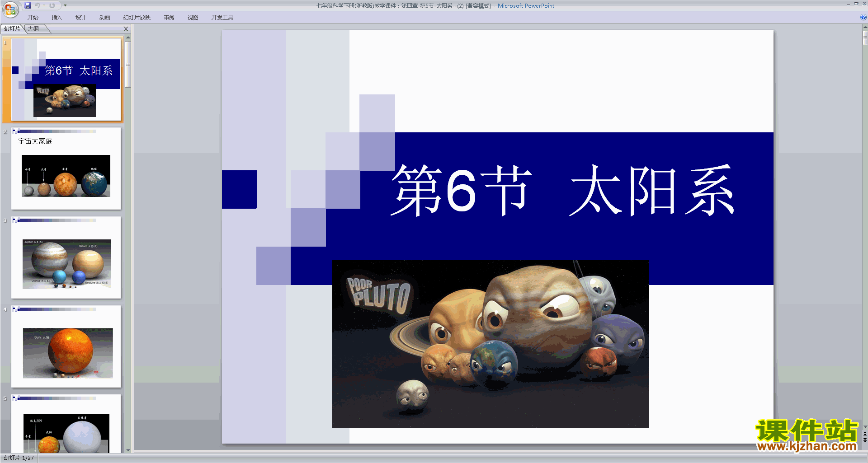Screen dimensions: 868x463
Task: Minimize the PowerPoint window
Action: (848, 4)
